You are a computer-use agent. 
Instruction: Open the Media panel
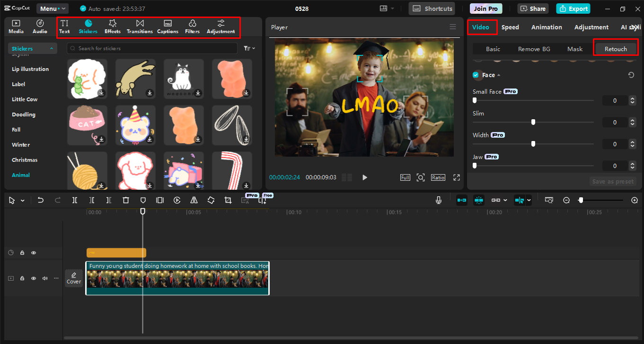pos(16,27)
